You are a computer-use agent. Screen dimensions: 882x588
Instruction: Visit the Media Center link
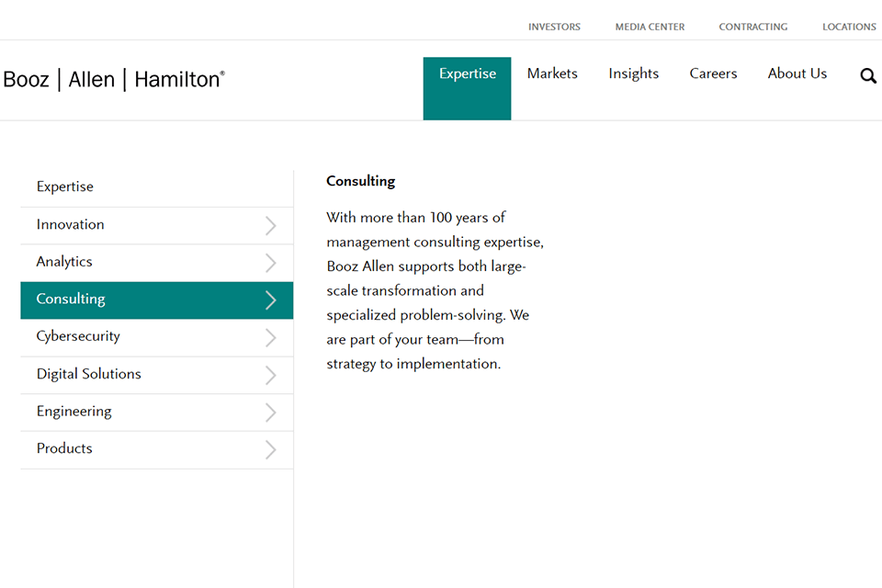click(650, 27)
